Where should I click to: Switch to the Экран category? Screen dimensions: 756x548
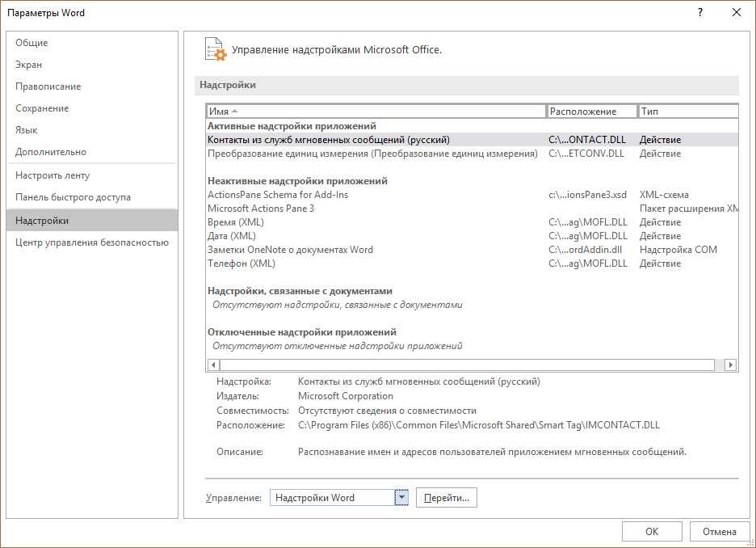click(29, 65)
